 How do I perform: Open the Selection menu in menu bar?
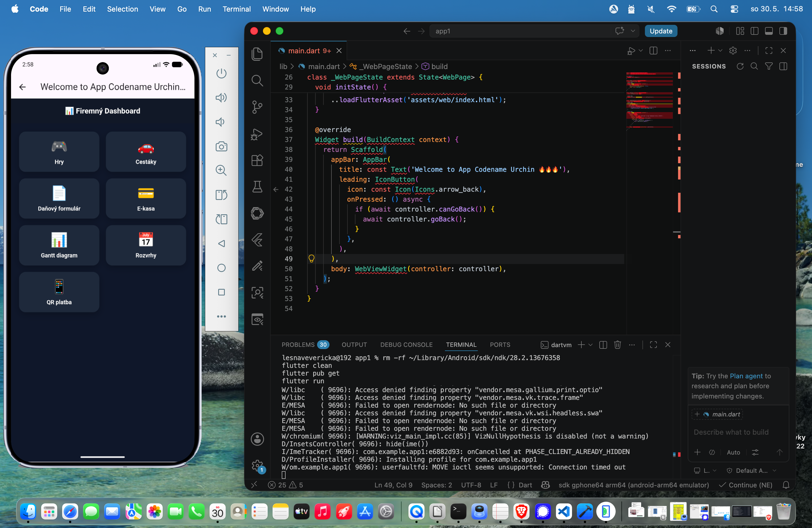(122, 9)
